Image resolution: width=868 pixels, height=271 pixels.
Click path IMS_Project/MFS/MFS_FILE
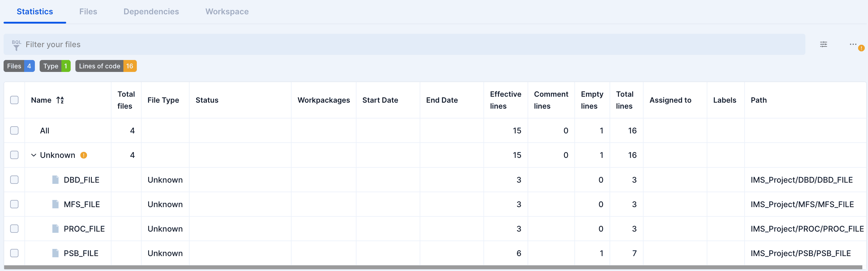click(x=802, y=204)
